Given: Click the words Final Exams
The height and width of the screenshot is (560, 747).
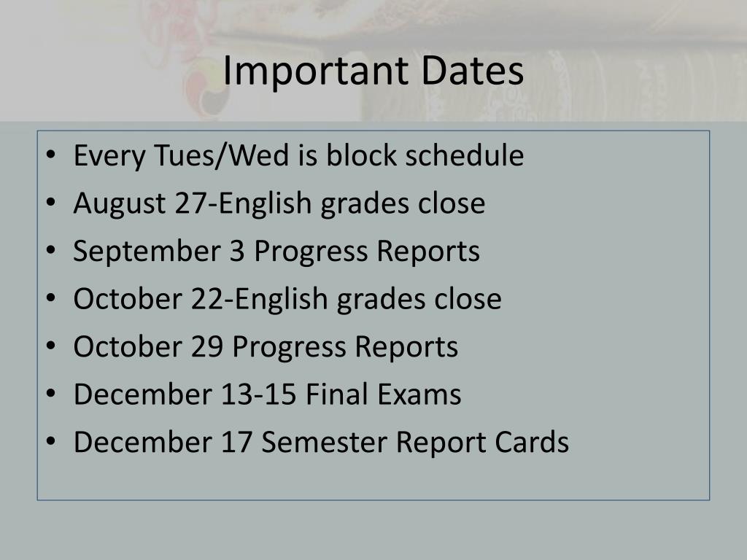Looking at the screenshot, I should point(384,394).
